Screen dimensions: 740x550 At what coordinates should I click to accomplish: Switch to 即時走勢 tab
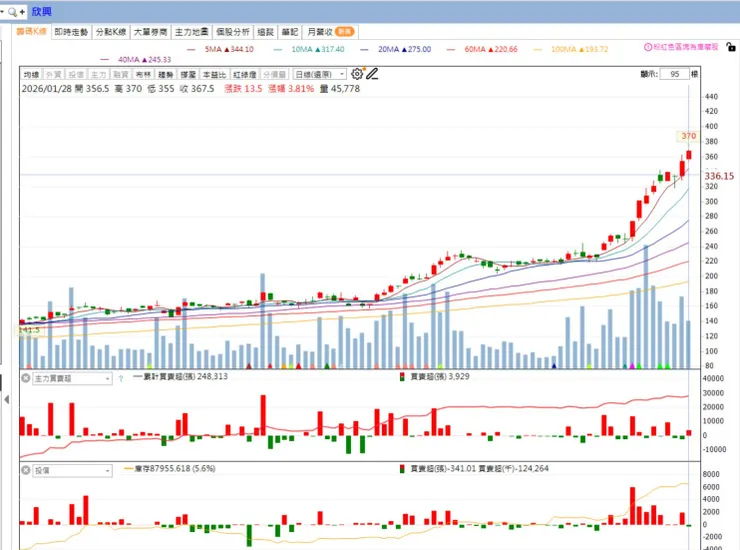(71, 32)
